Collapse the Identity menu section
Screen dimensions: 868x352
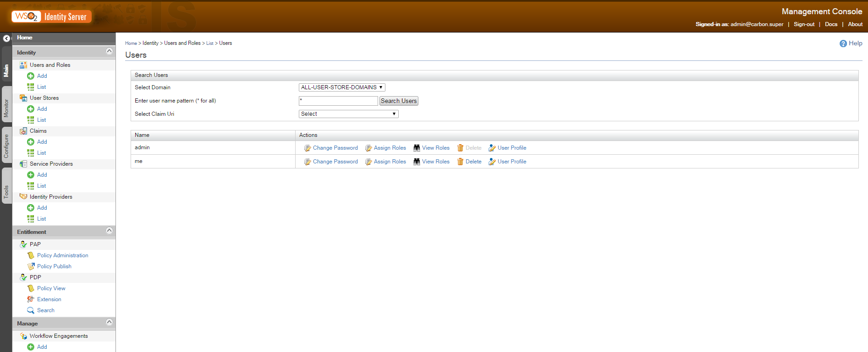(109, 51)
